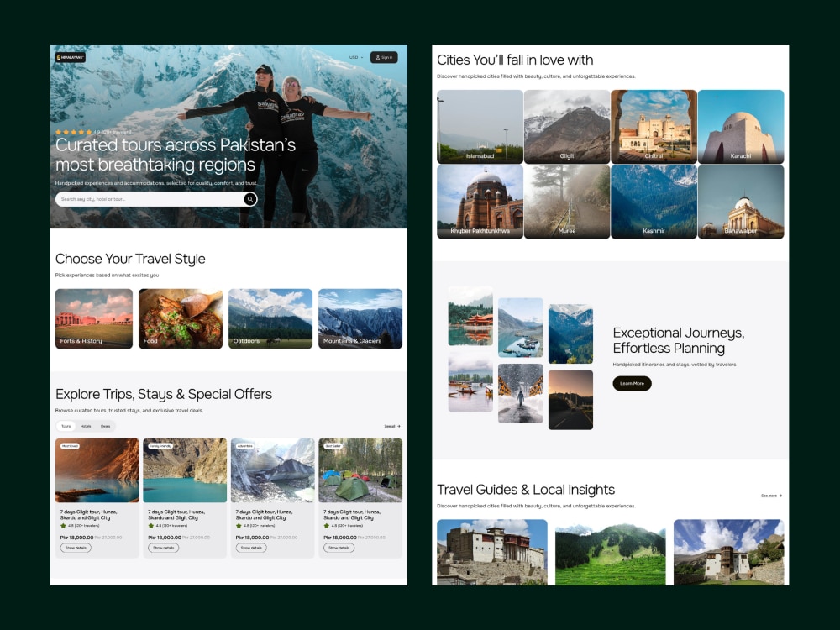Open the Kashmir city card
Image resolution: width=840 pixels, height=630 pixels.
[654, 202]
